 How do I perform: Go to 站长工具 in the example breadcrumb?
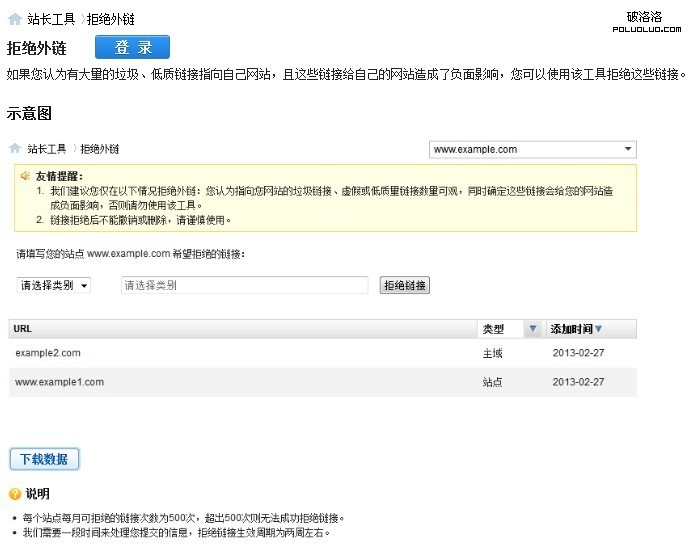(46, 149)
